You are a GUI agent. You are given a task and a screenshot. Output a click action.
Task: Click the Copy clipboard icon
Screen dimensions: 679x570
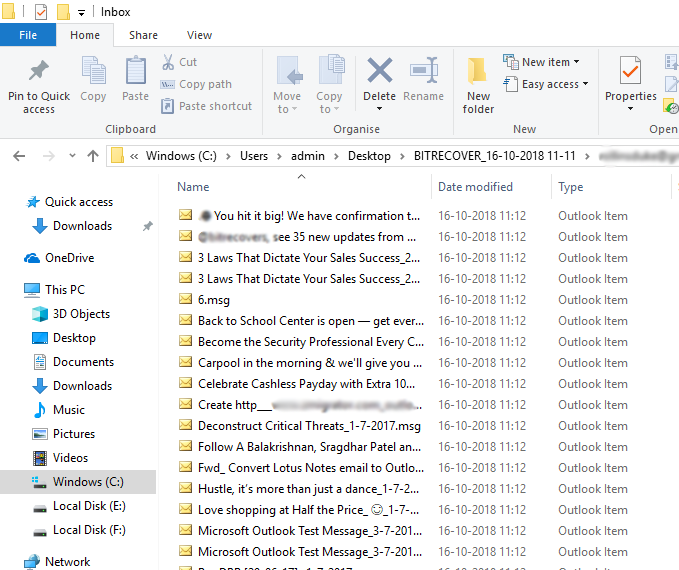93,71
